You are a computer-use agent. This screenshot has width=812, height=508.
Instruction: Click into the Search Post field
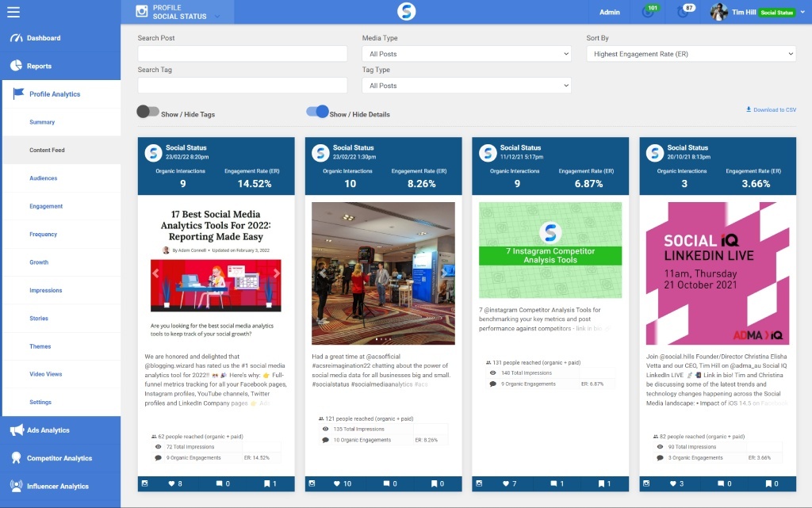[x=243, y=54]
